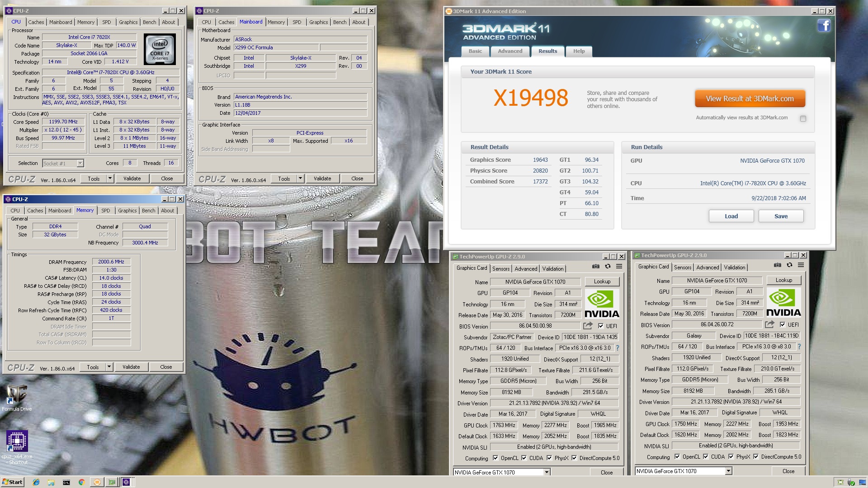The width and height of the screenshot is (868, 488).
Task: Click bus interface question mark in Zotac GPU-Z
Action: 618,348
